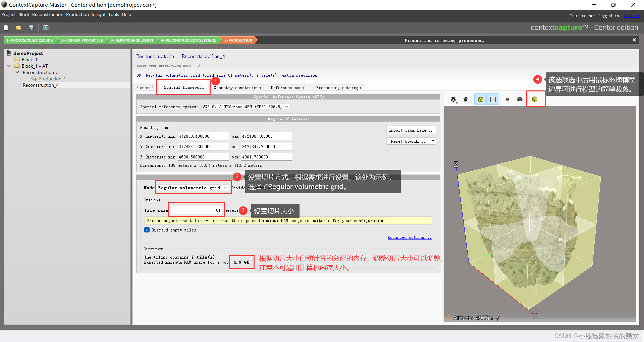Click the Block_1 - AT folder icon
This screenshot has width=644, height=342.
(x=17, y=66)
